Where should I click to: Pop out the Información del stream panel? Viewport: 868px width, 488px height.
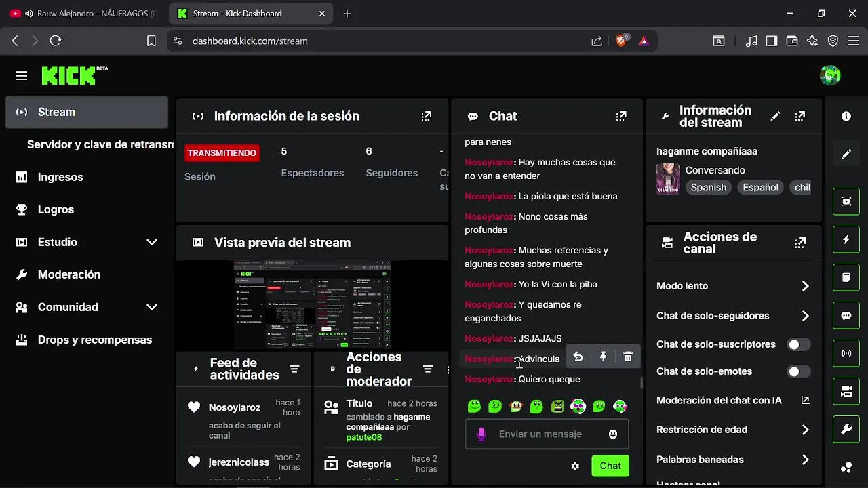(800, 116)
